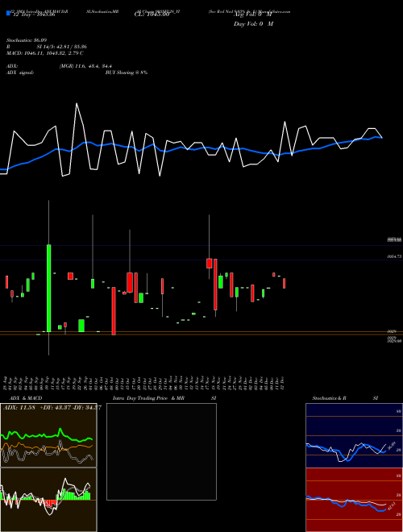Click the 'ADX signal:' label
Viewport: 403px width, 532px height.
pyautogui.click(x=19, y=73)
